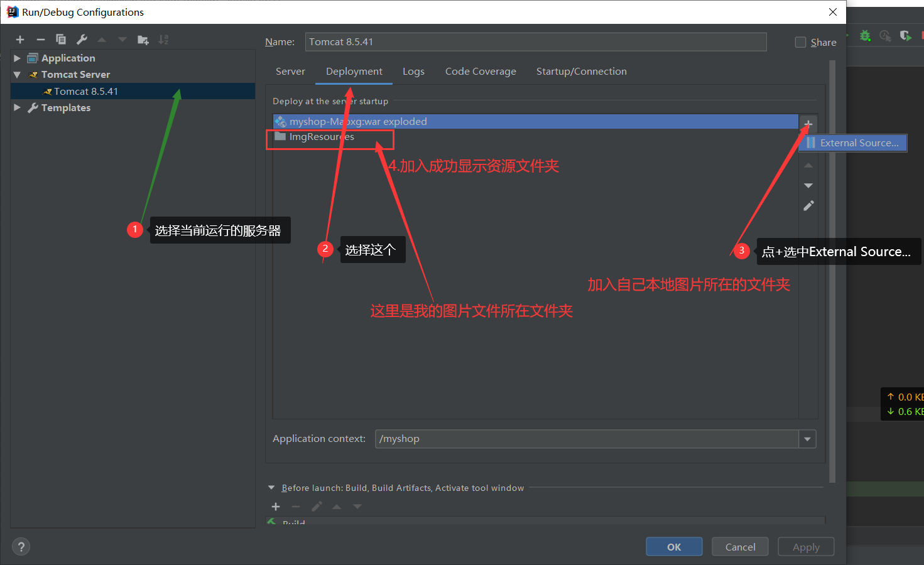
Task: Close the Run/Debug Configurations dialog
Action: [x=833, y=12]
